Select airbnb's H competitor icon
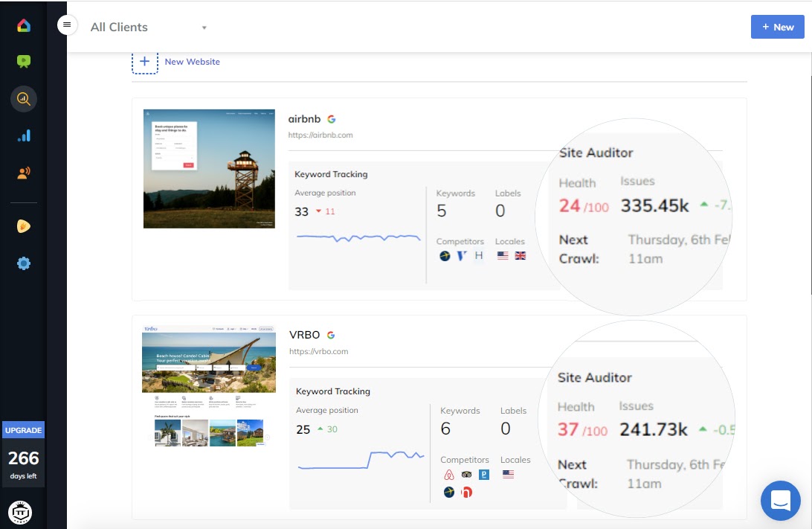The width and height of the screenshot is (812, 529). coord(479,255)
